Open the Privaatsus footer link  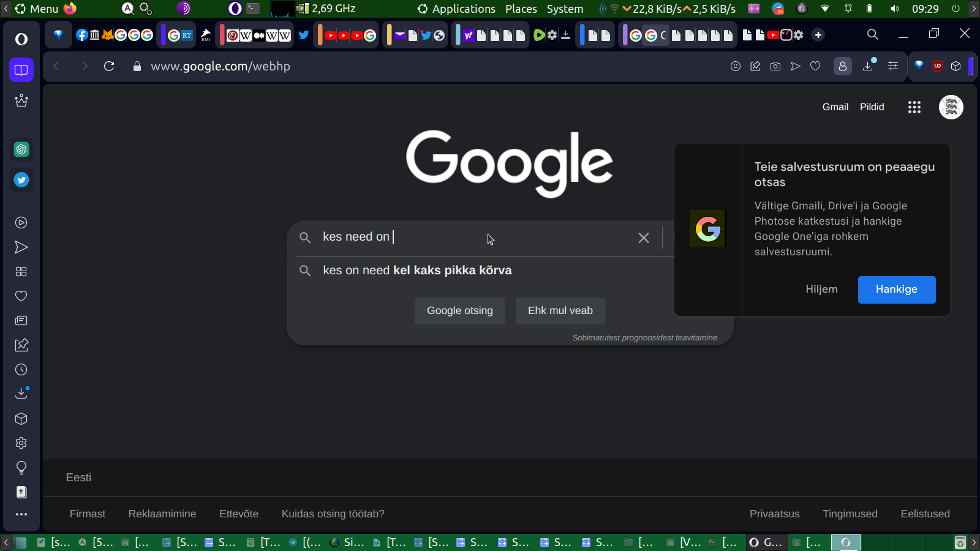pos(775,514)
